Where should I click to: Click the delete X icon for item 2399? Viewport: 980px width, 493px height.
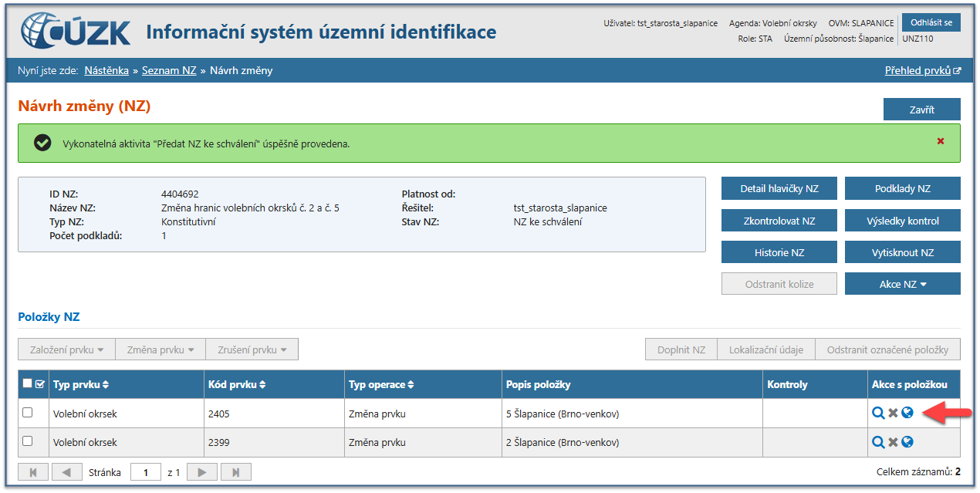(893, 442)
